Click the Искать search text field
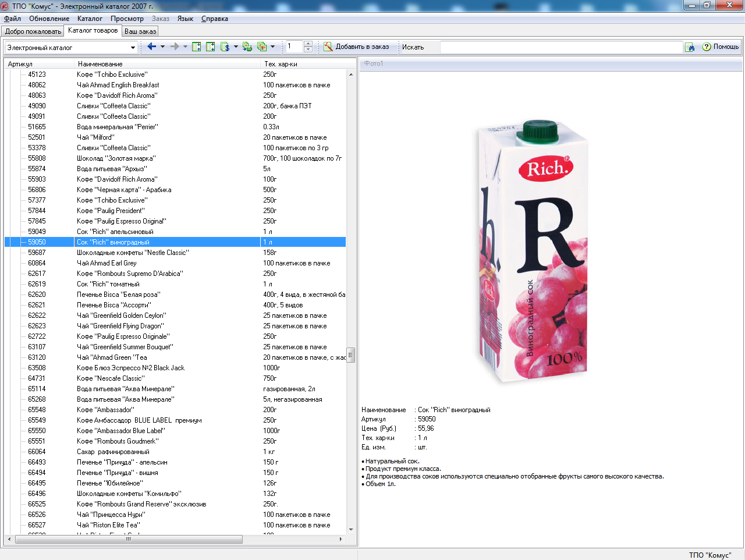Viewport: 745px width, 560px height. tap(561, 47)
